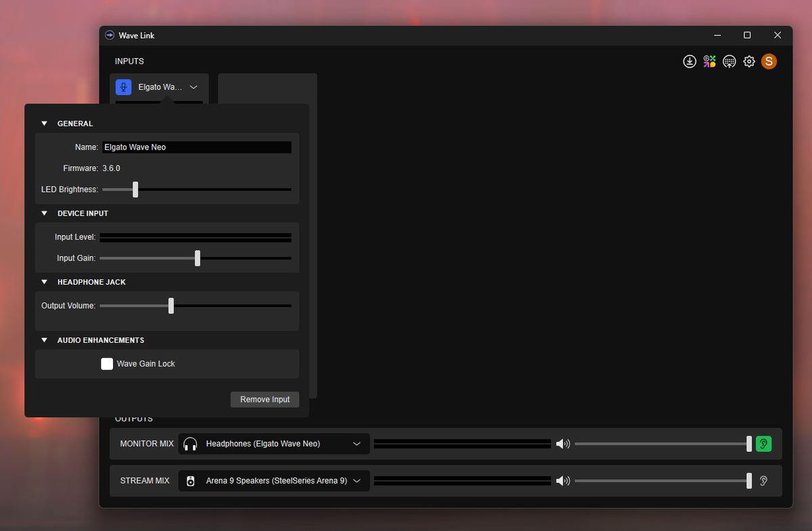Click the firmware version 3.6.0 text
Viewport: 812px width, 531px height.
point(111,168)
